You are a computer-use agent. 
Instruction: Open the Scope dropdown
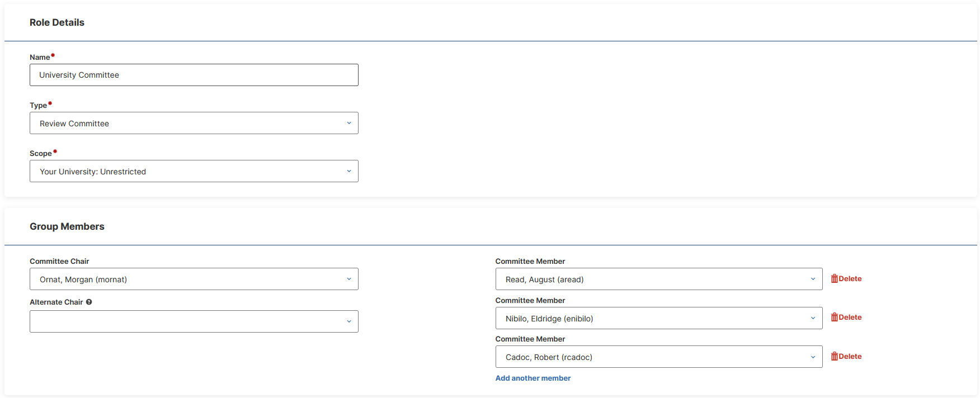tap(194, 171)
